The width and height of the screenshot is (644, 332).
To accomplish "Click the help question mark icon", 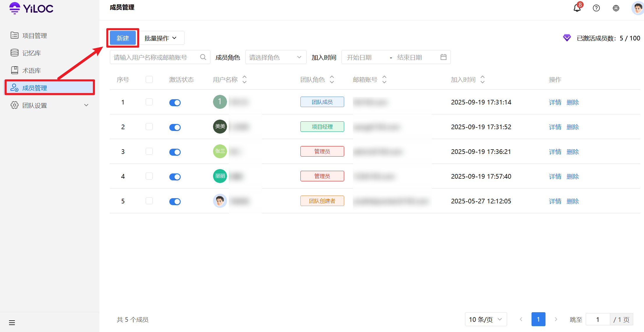I will click(x=596, y=8).
